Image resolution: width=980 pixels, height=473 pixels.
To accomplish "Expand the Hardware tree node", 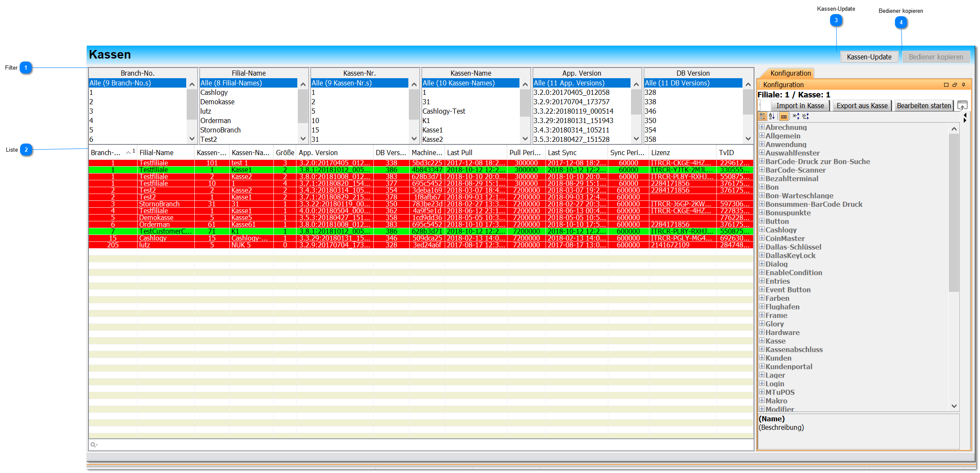I will [762, 332].
